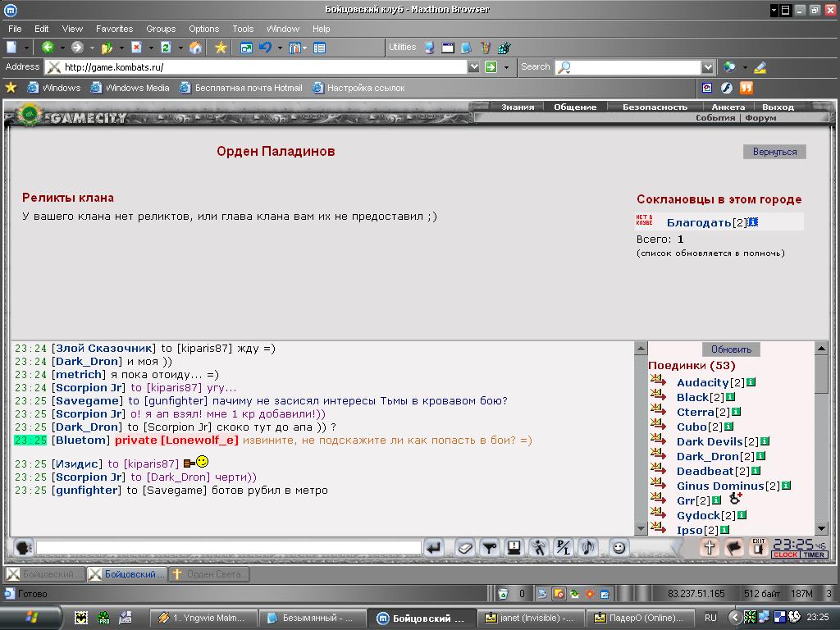Open the Tools menu
This screenshot has height=630, width=840.
point(243,29)
